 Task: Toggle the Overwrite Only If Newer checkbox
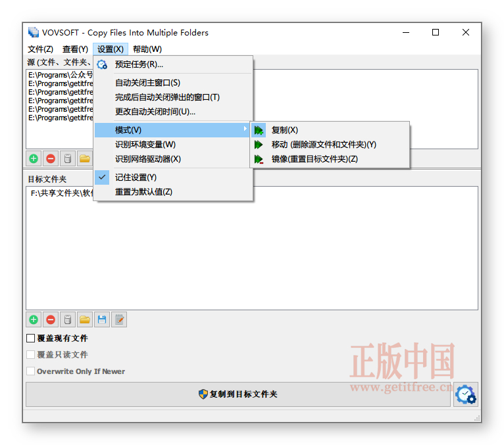coord(30,371)
